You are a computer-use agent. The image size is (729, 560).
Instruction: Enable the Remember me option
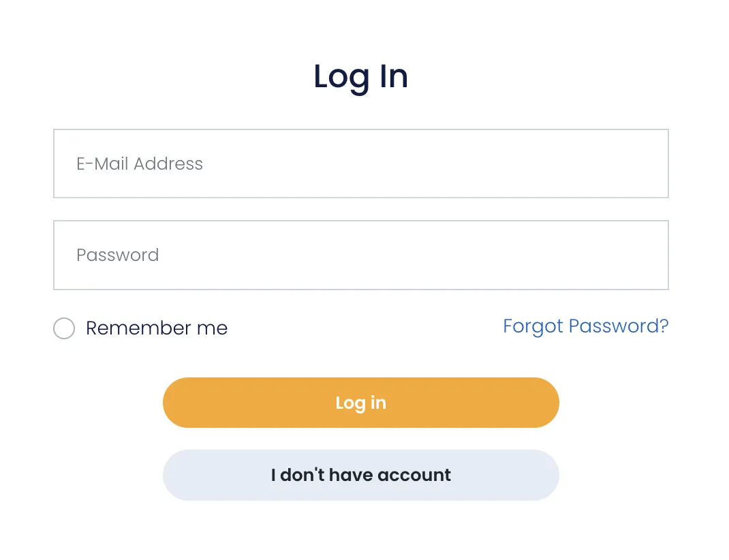point(64,328)
